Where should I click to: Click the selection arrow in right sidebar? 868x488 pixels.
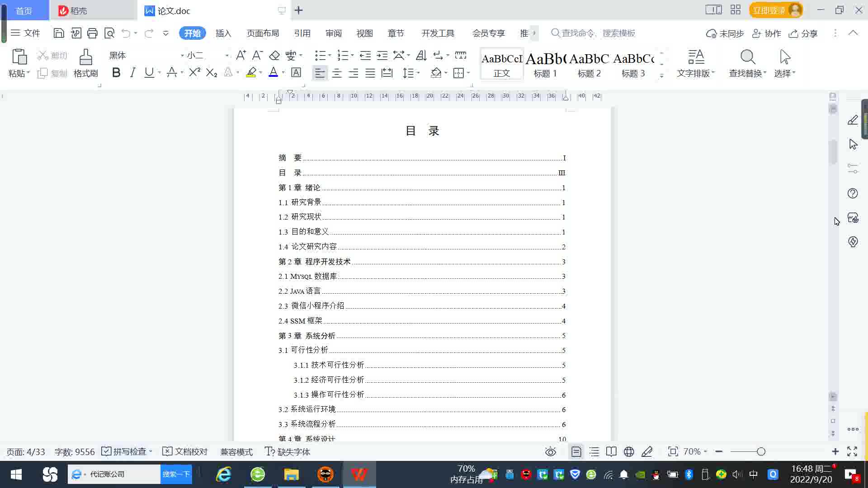pyautogui.click(x=853, y=144)
